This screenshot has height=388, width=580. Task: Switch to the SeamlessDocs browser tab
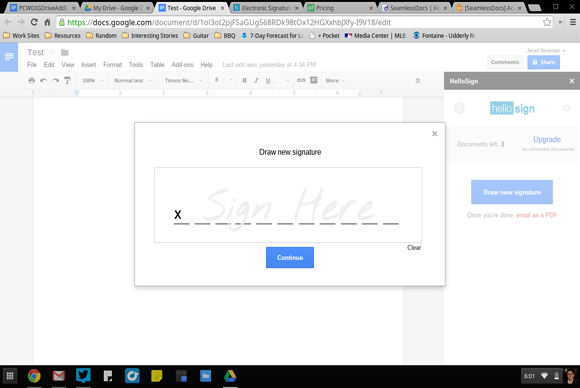coord(414,8)
